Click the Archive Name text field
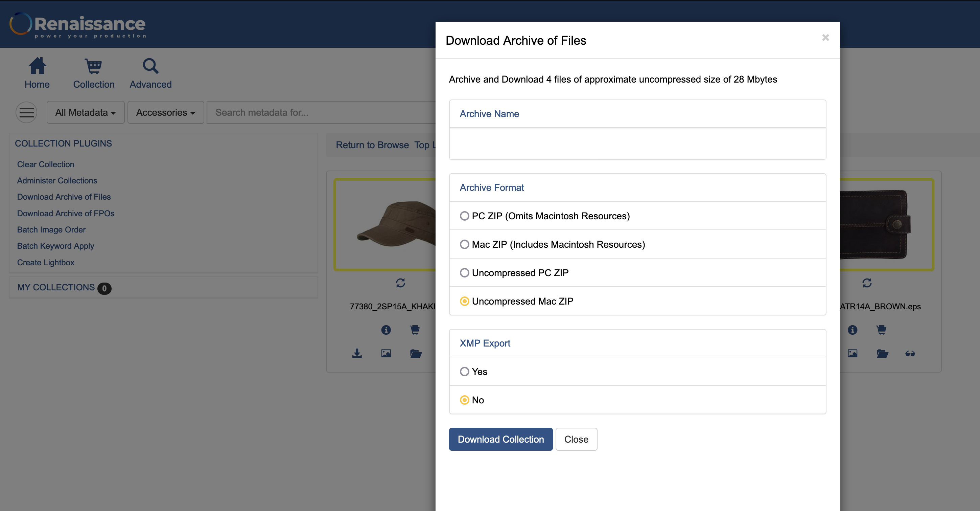This screenshot has height=511, width=980. point(637,143)
